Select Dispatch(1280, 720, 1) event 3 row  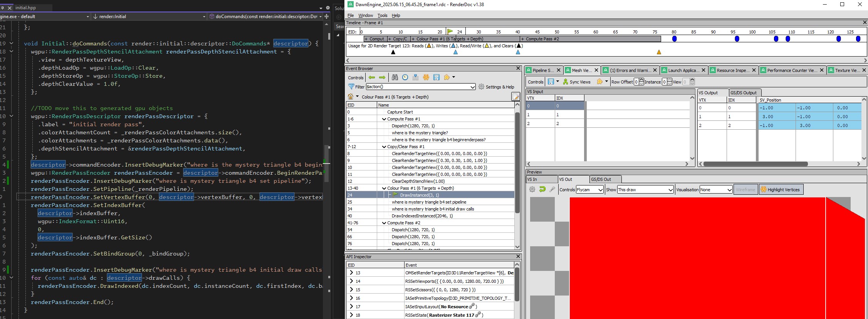click(x=430, y=126)
